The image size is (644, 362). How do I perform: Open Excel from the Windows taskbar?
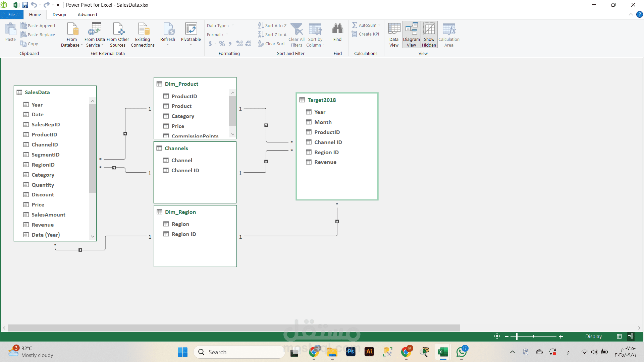pos(443,352)
